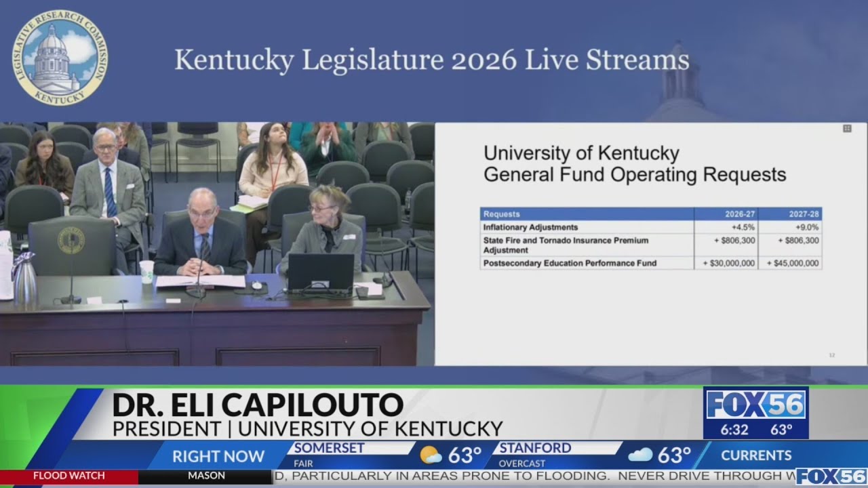868x488 pixels.
Task: Click the 'University of Kentucky' slide heading
Action: click(x=581, y=153)
